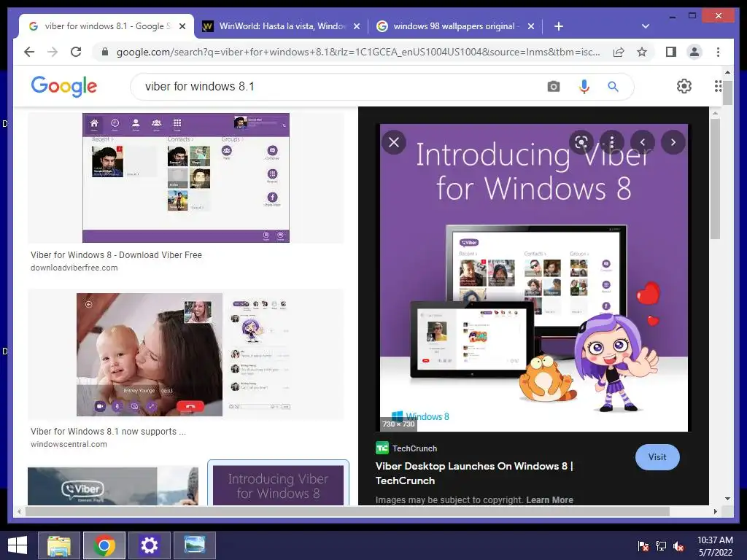Close the windows 98 wallpapers tab
Viewport: 747px width, 560px height.
pyautogui.click(x=531, y=26)
